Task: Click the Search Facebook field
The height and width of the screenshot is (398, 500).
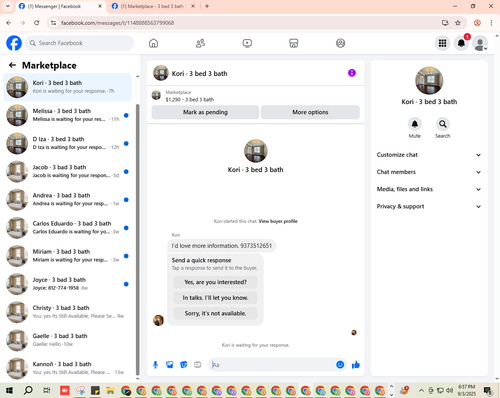Action: (x=80, y=43)
